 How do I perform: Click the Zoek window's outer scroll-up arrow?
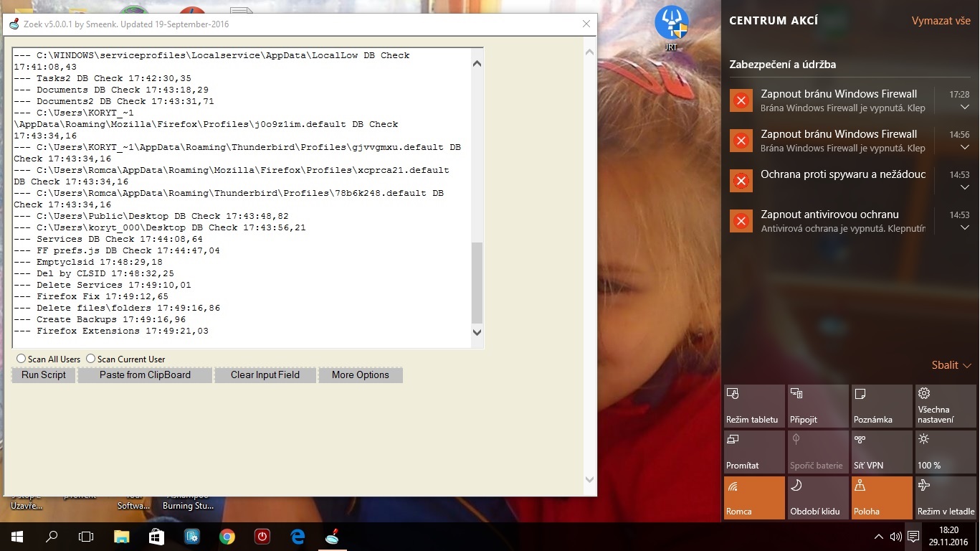590,52
